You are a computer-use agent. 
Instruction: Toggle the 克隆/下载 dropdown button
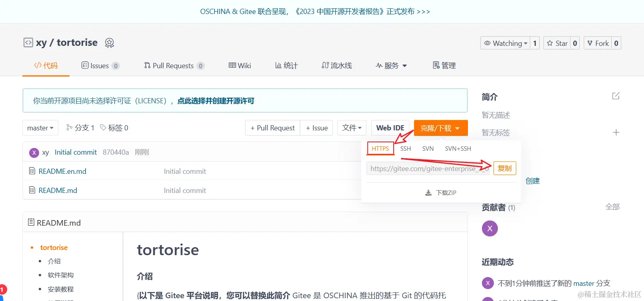pos(441,128)
